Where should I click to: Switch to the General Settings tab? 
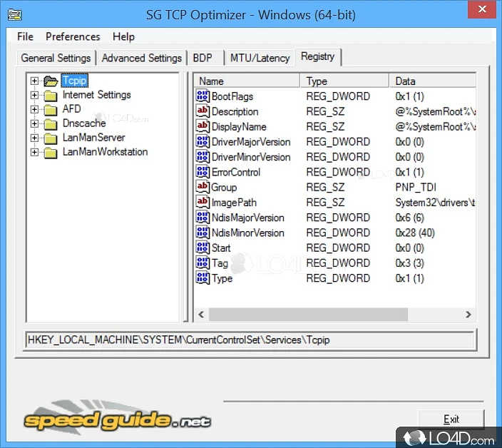(56, 58)
